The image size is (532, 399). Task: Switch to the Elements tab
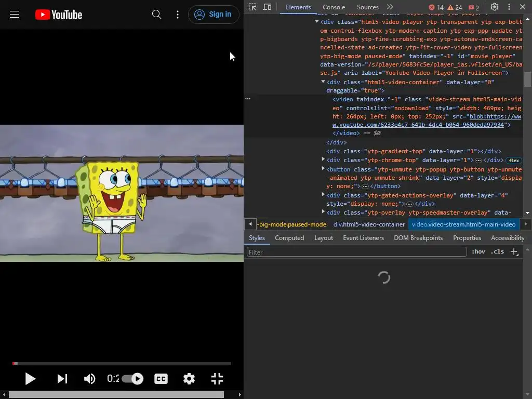(298, 7)
